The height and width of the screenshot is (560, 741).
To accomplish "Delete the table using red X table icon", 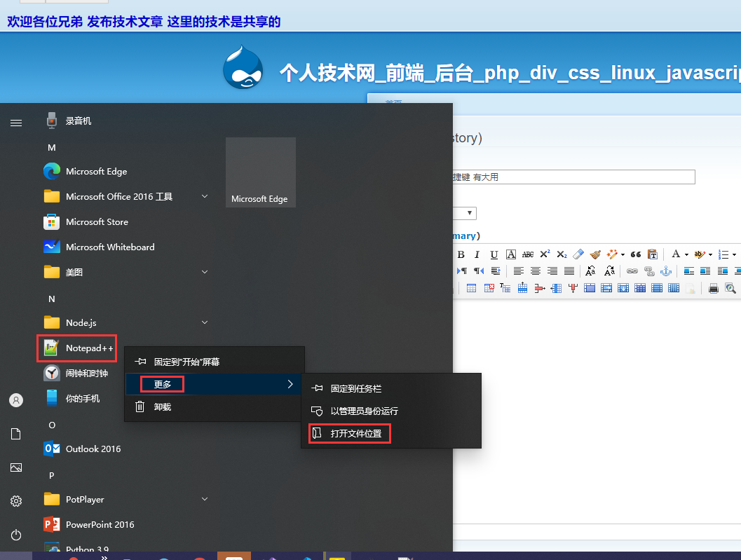I will (489, 288).
